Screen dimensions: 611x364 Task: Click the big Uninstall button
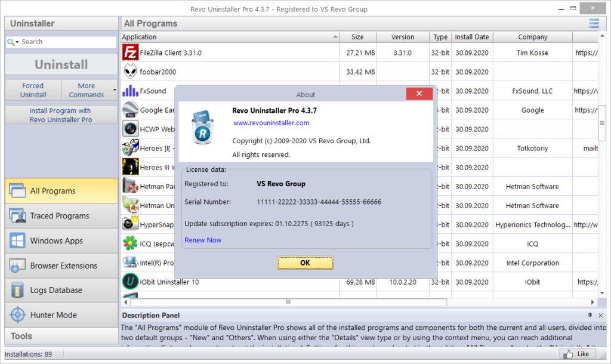[x=61, y=64]
